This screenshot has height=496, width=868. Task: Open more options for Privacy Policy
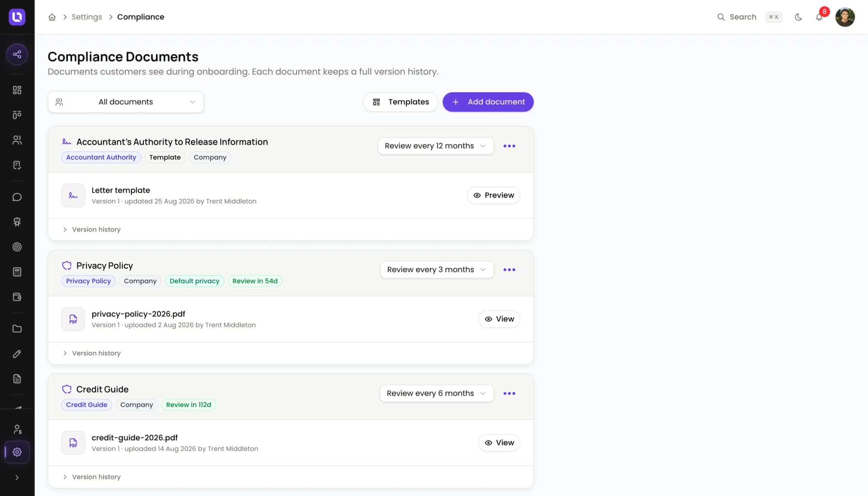coord(509,270)
